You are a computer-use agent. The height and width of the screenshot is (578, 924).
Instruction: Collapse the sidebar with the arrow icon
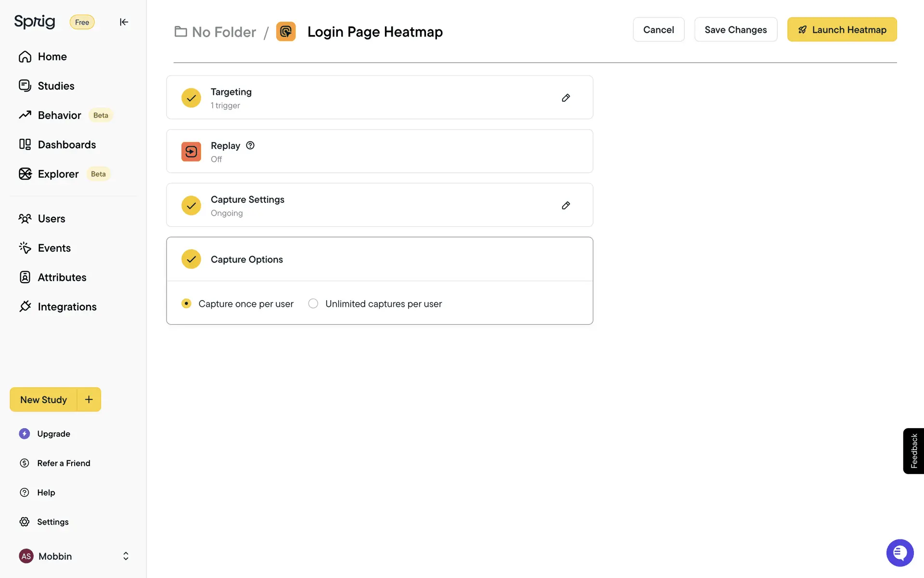tap(124, 22)
